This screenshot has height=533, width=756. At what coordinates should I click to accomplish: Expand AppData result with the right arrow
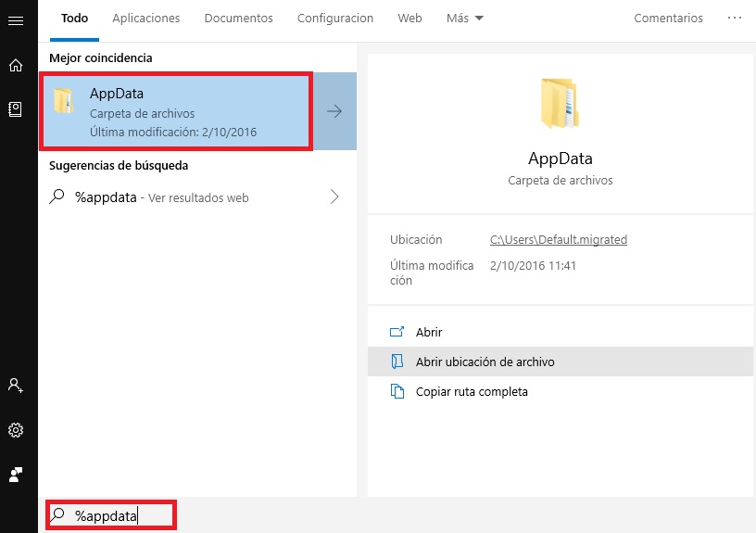pos(334,111)
